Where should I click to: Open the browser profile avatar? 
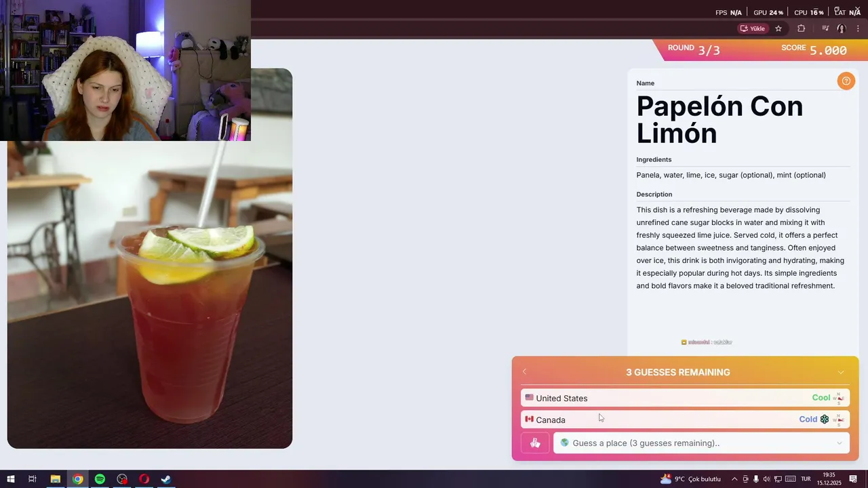pyautogui.click(x=842, y=28)
